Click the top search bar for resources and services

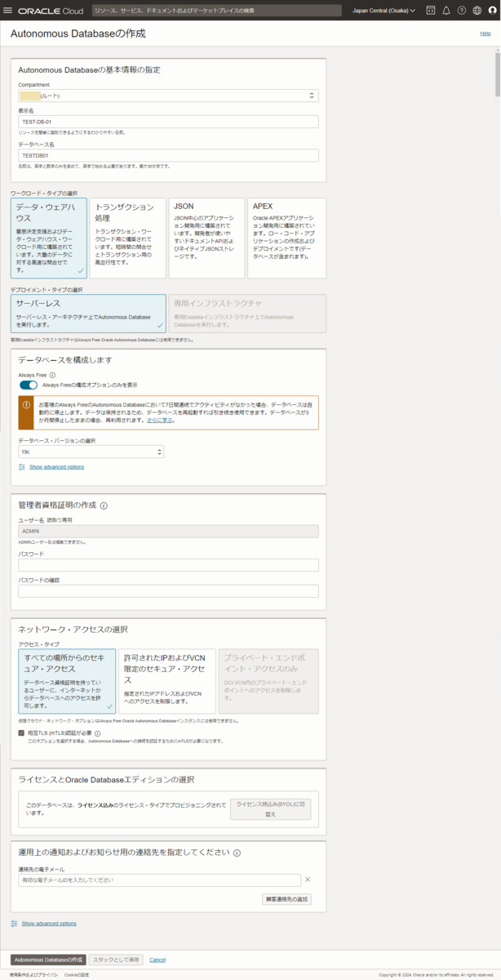click(x=218, y=11)
